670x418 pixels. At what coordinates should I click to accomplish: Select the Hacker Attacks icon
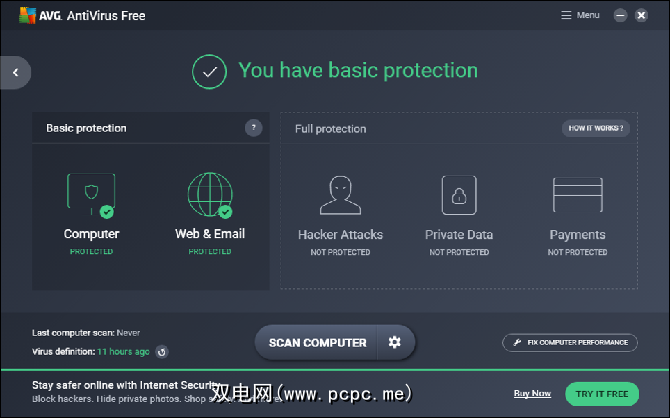click(x=340, y=195)
